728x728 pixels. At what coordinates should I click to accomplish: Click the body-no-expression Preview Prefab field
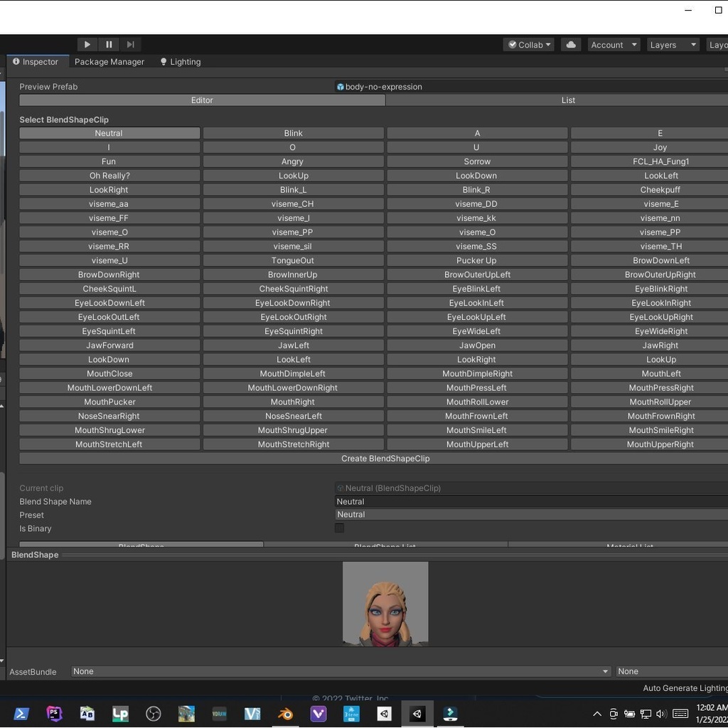point(531,87)
